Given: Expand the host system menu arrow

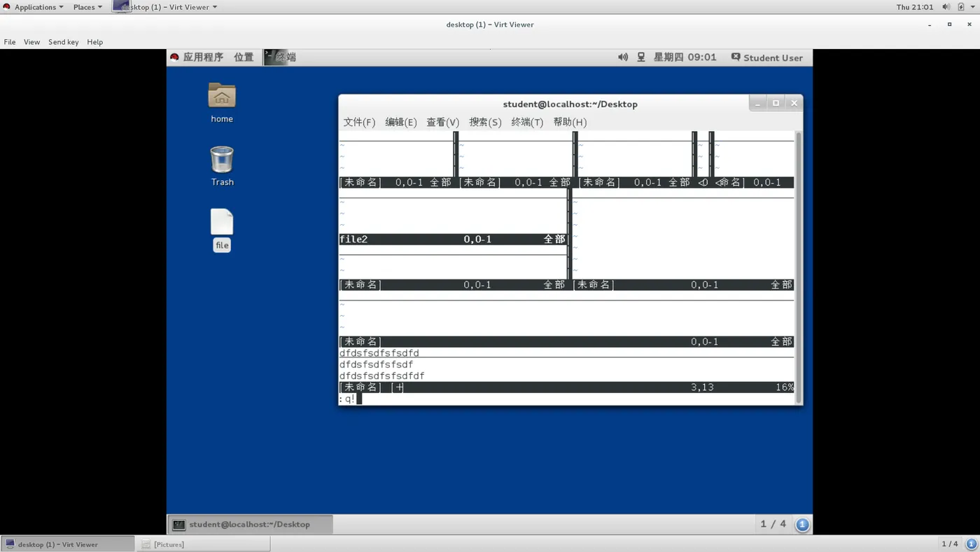Looking at the screenshot, I should [973, 7].
